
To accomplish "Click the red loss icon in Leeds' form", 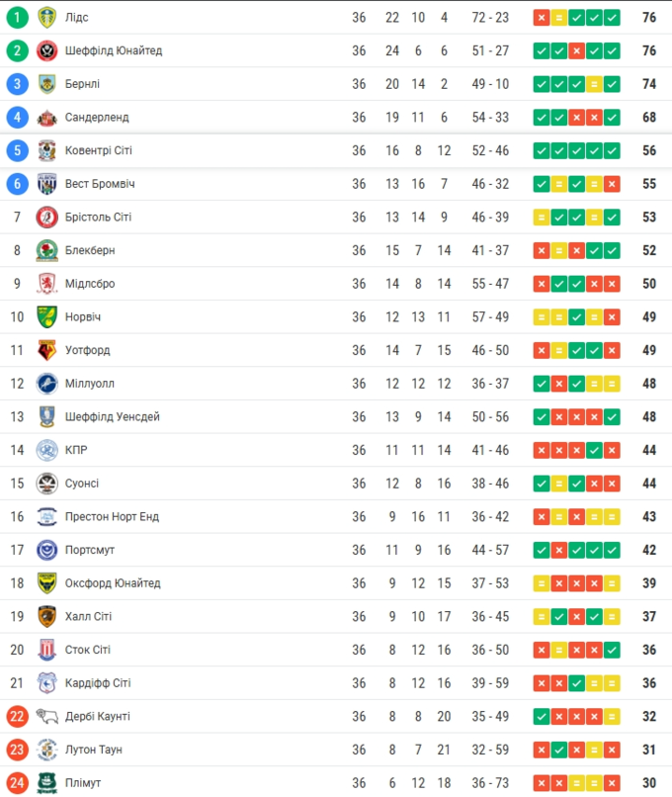I will point(542,17).
